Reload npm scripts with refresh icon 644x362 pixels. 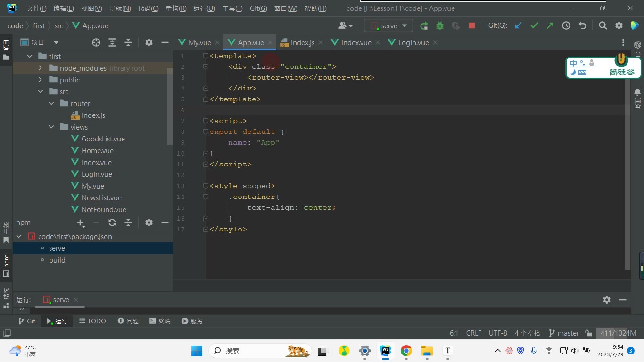tap(112, 222)
